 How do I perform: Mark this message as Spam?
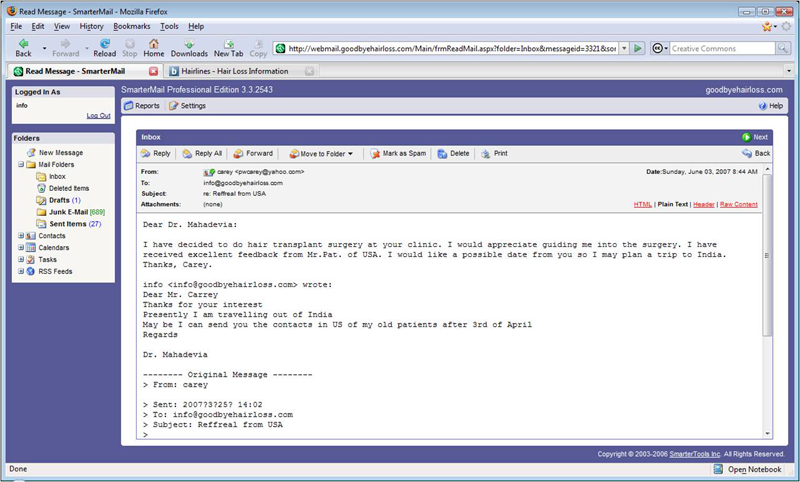pos(397,154)
